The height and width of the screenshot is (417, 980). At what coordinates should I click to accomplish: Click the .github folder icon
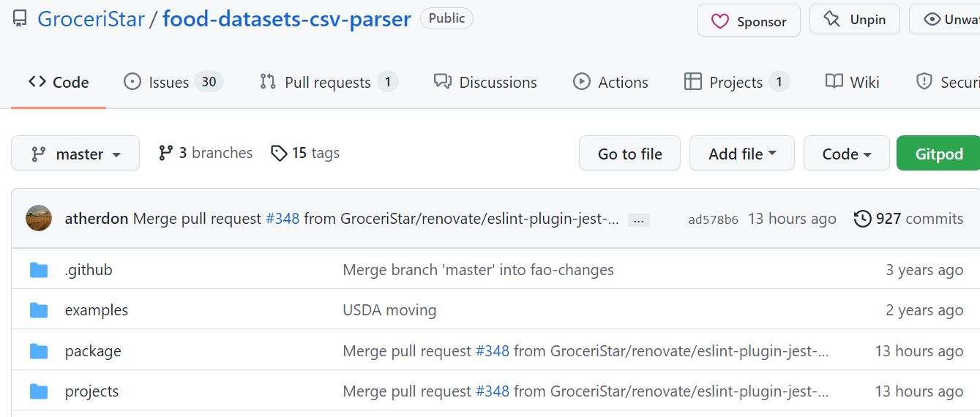point(39,270)
